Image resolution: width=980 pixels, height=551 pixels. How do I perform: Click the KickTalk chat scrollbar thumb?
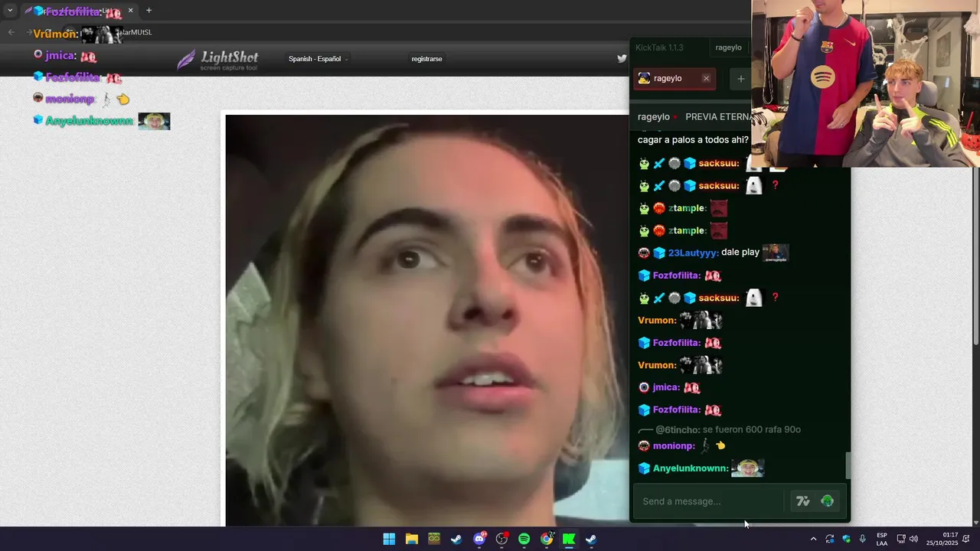pos(848,465)
